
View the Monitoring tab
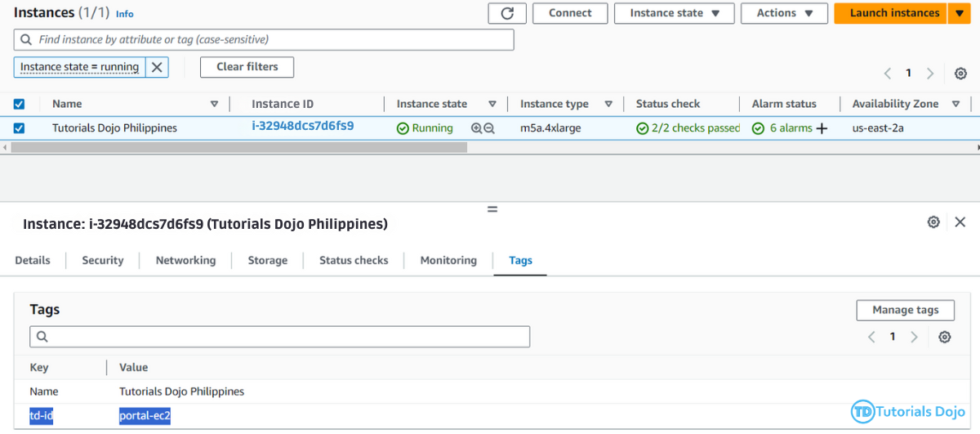coord(448,261)
